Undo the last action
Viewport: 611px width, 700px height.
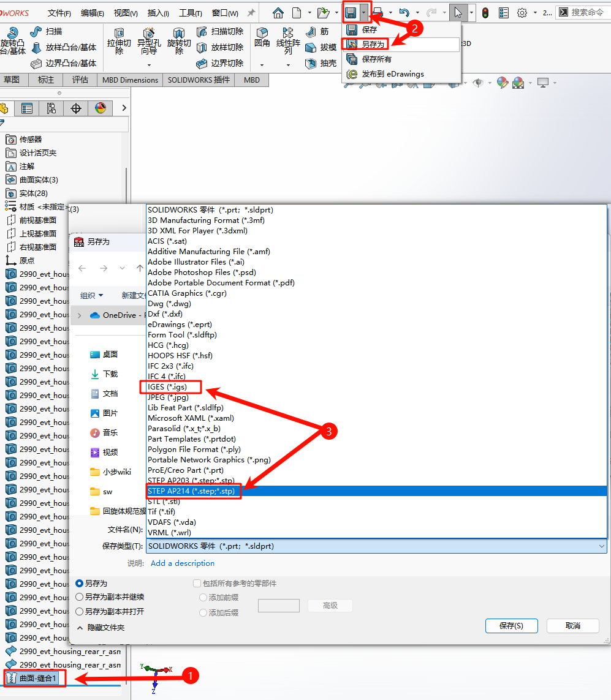tap(404, 13)
